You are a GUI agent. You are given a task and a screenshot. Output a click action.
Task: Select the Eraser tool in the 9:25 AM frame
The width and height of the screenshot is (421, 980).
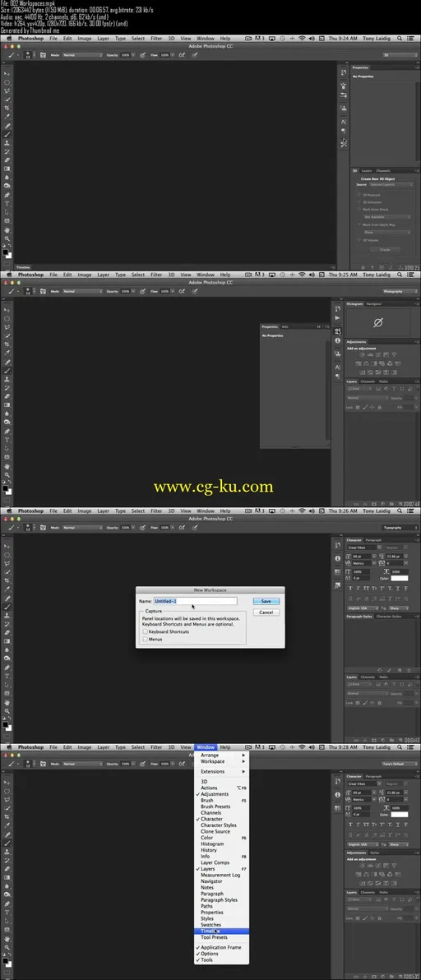(7, 397)
